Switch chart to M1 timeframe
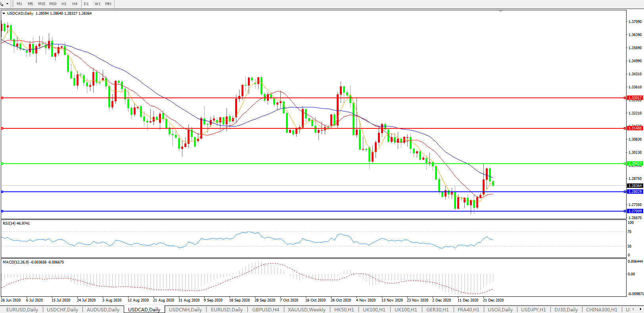This screenshot has width=644, height=313. point(19,4)
